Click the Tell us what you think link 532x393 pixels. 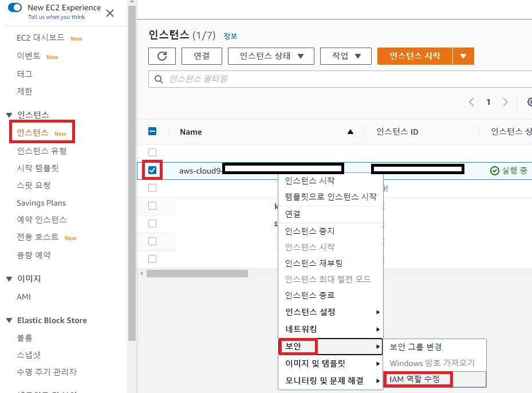coord(56,17)
